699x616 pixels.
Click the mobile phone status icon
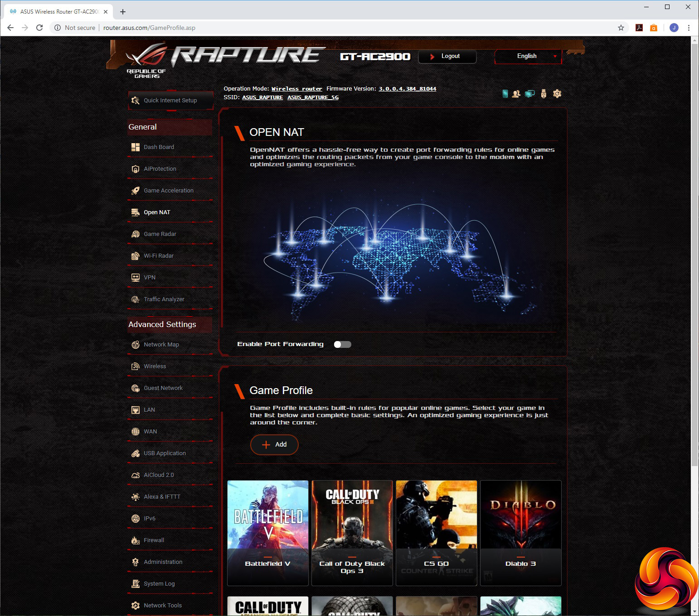tap(505, 94)
